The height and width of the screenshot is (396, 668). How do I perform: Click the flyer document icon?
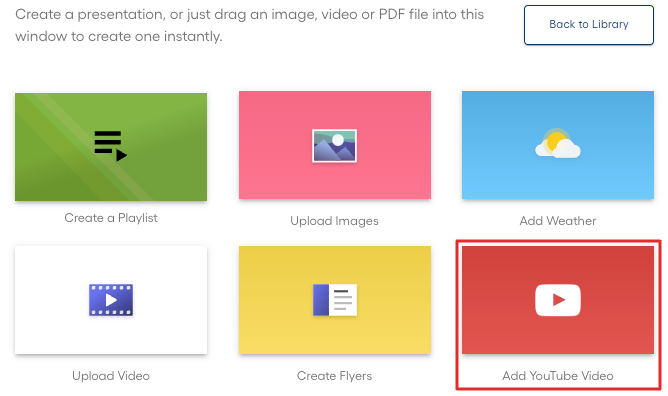click(x=335, y=300)
